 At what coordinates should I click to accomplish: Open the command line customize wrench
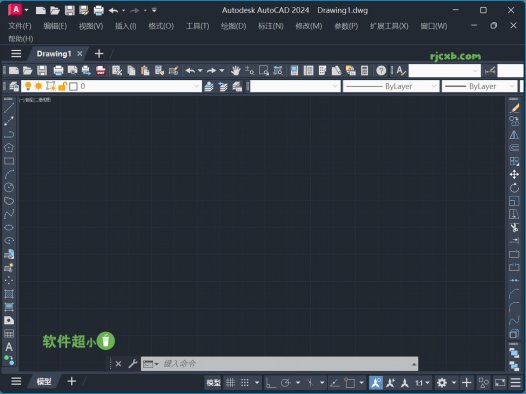pos(133,364)
